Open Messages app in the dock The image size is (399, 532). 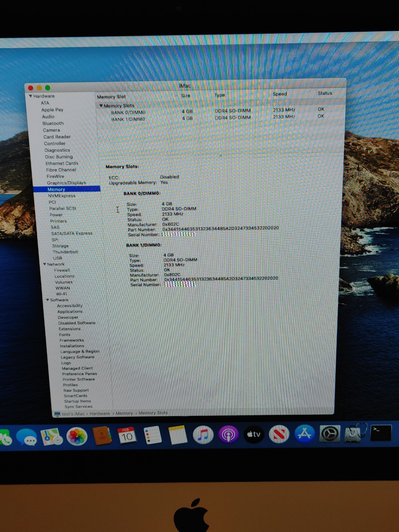tap(27, 437)
